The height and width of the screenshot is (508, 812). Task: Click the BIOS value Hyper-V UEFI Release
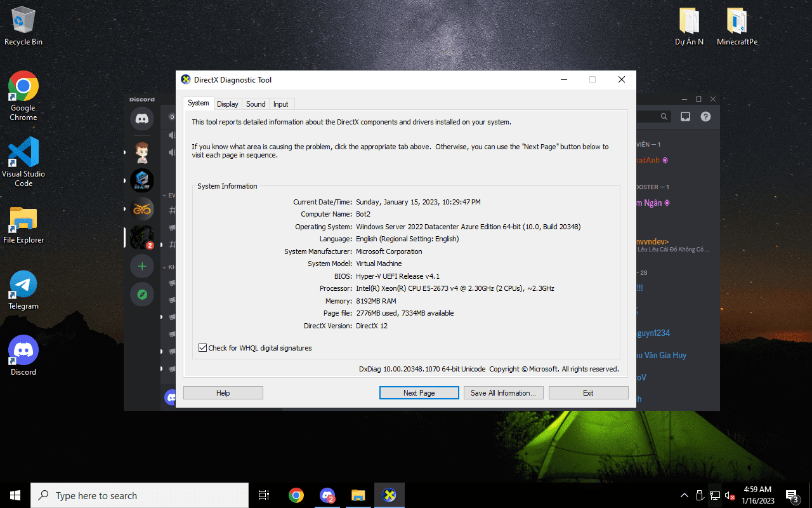tap(398, 276)
